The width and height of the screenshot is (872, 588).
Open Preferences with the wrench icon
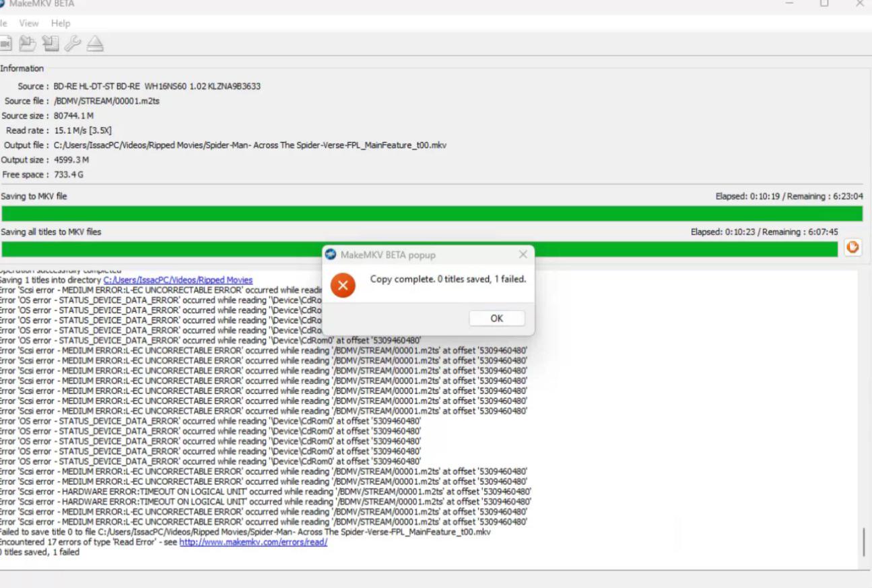[x=73, y=44]
